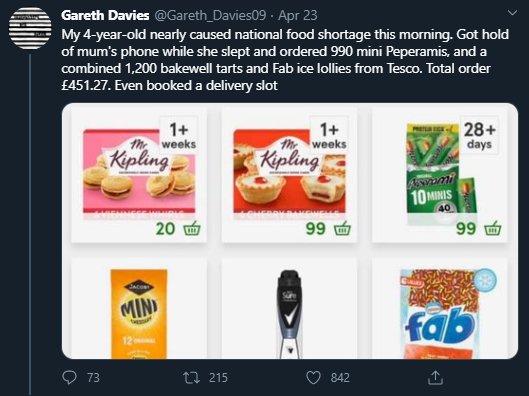This screenshot has width=529, height=396.
Task: Click the reply speech bubble icon
Action: click(x=69, y=377)
